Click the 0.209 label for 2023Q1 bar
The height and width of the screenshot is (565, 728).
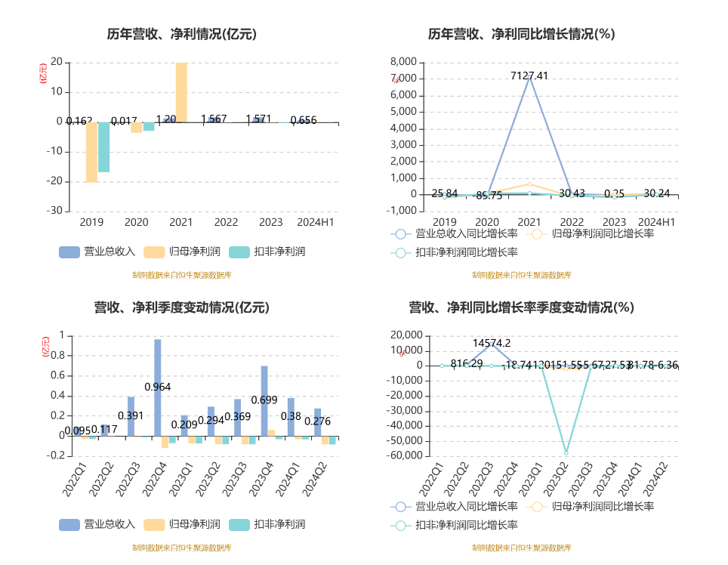point(184,425)
